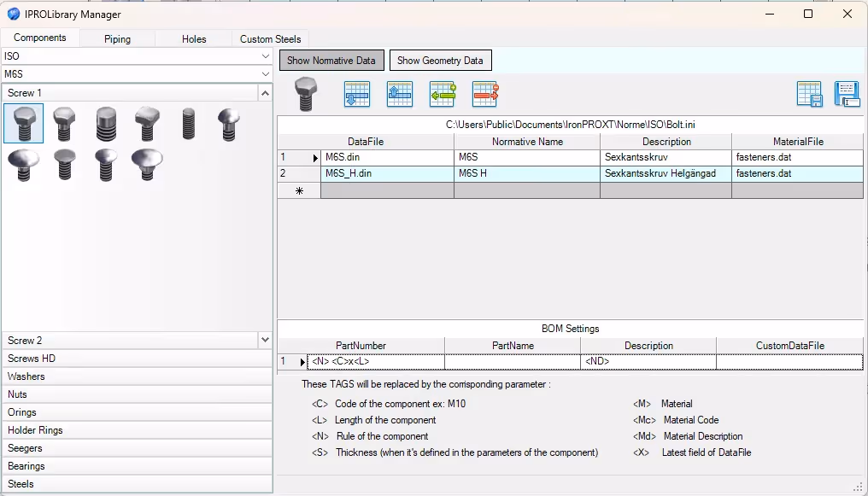Select the cylindrical socket head screw thumbnail
The width and height of the screenshot is (868, 496).
(x=106, y=125)
